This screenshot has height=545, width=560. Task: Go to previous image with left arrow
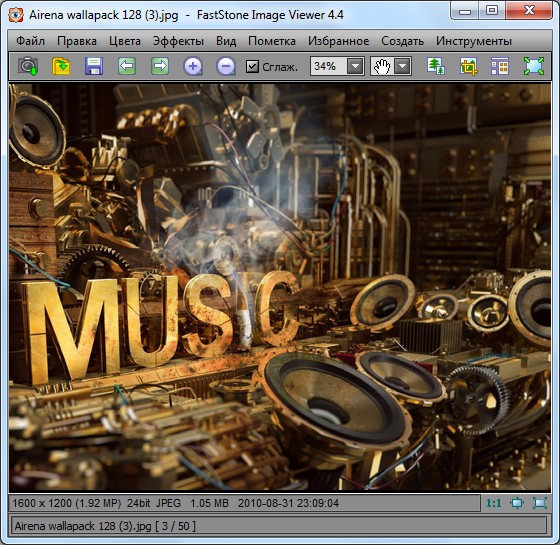click(127, 66)
